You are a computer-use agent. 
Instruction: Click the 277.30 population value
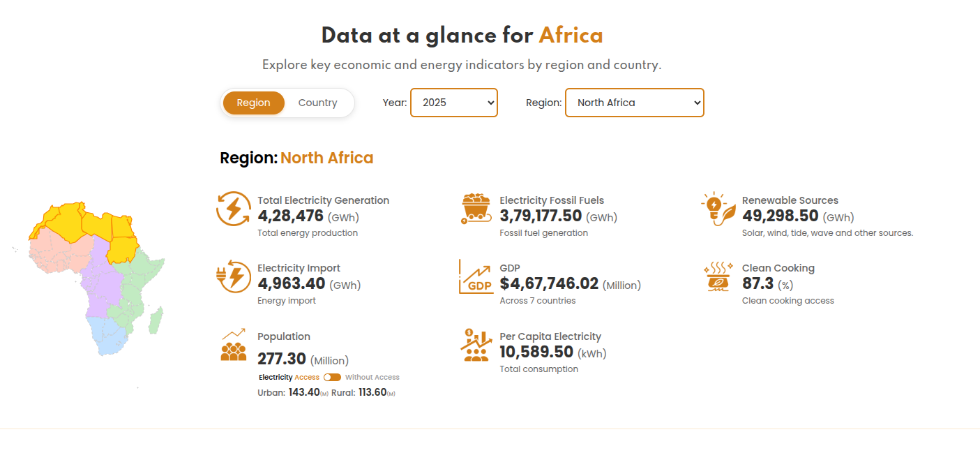(x=282, y=359)
